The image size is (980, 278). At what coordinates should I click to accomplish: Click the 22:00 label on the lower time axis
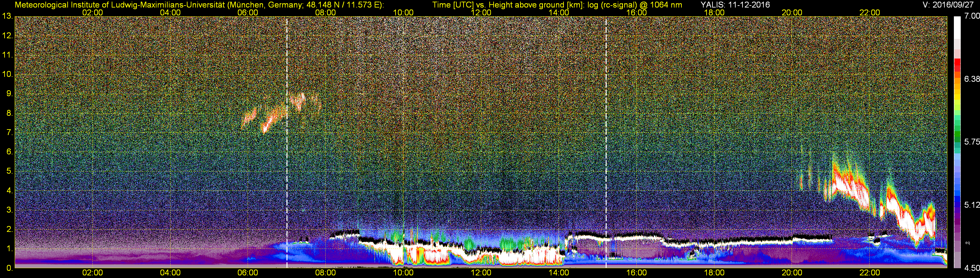tap(870, 273)
